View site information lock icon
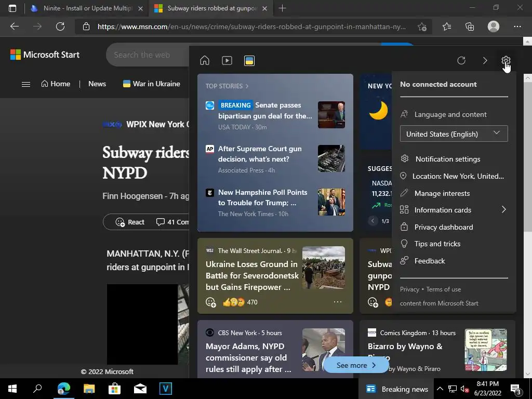 click(x=86, y=26)
